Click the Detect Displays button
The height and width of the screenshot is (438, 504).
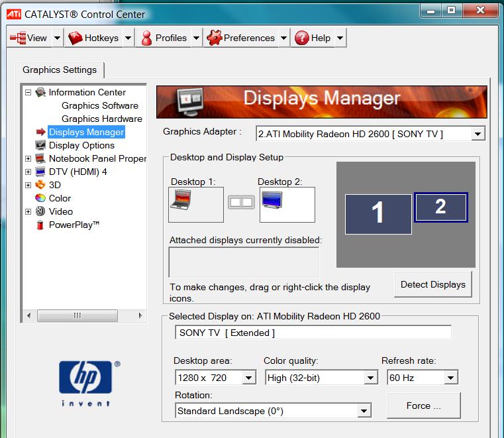click(433, 284)
